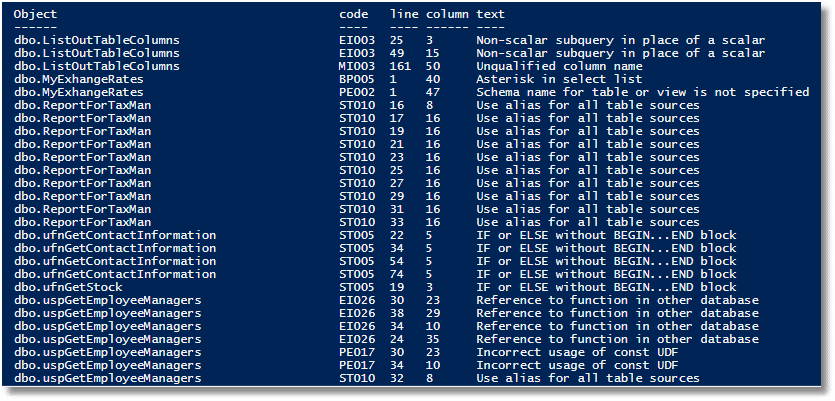Select the line column header
Screen dimensions: 835x401
404,14
